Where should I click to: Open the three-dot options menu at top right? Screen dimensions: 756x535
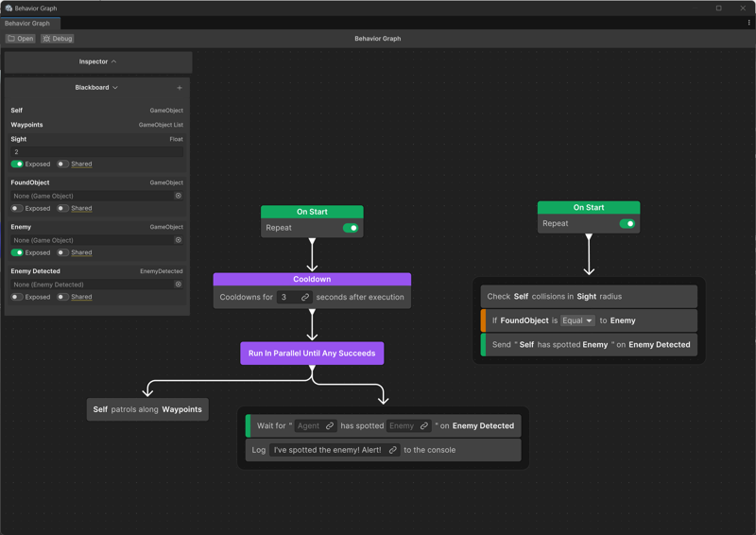click(x=748, y=23)
